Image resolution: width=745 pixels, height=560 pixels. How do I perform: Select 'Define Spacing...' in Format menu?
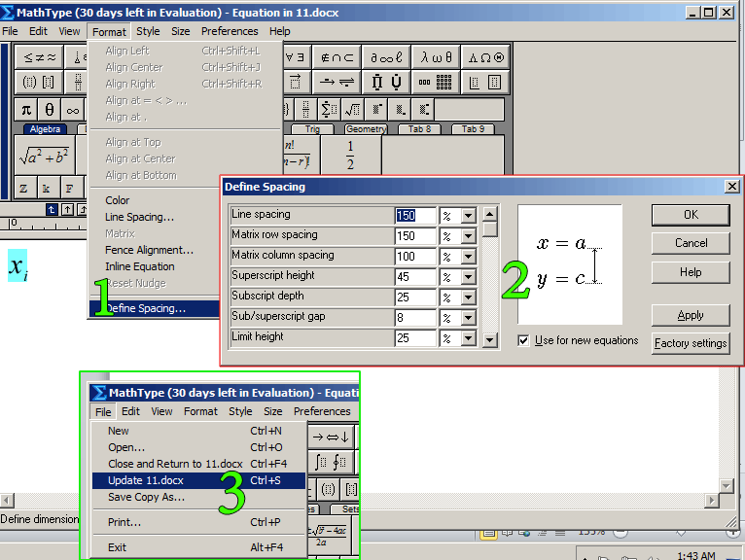coord(146,308)
